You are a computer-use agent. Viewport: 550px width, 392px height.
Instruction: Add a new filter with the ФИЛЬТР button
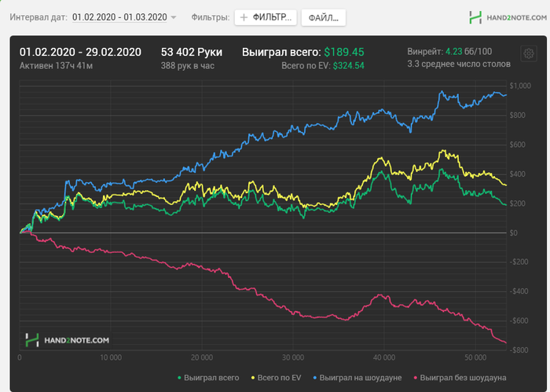pos(266,17)
